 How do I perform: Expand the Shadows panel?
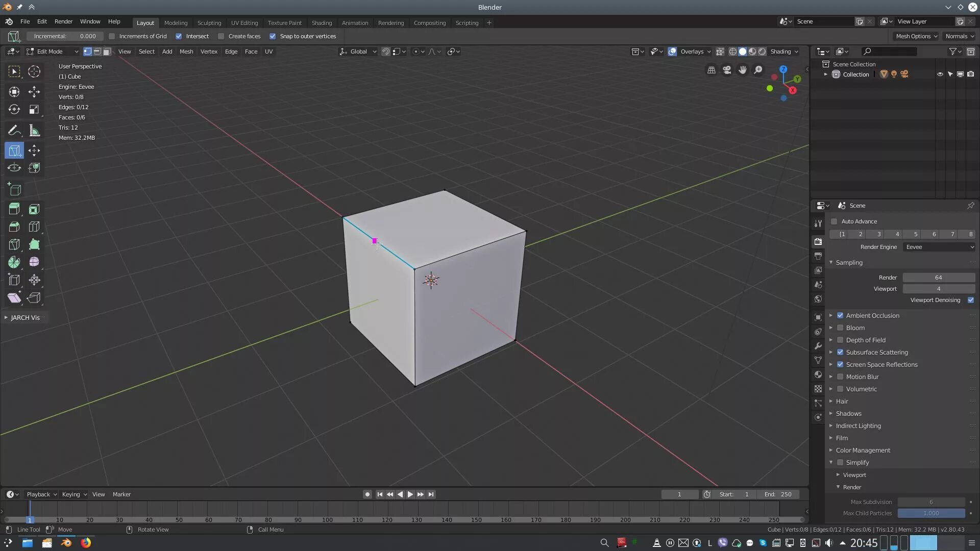point(848,413)
